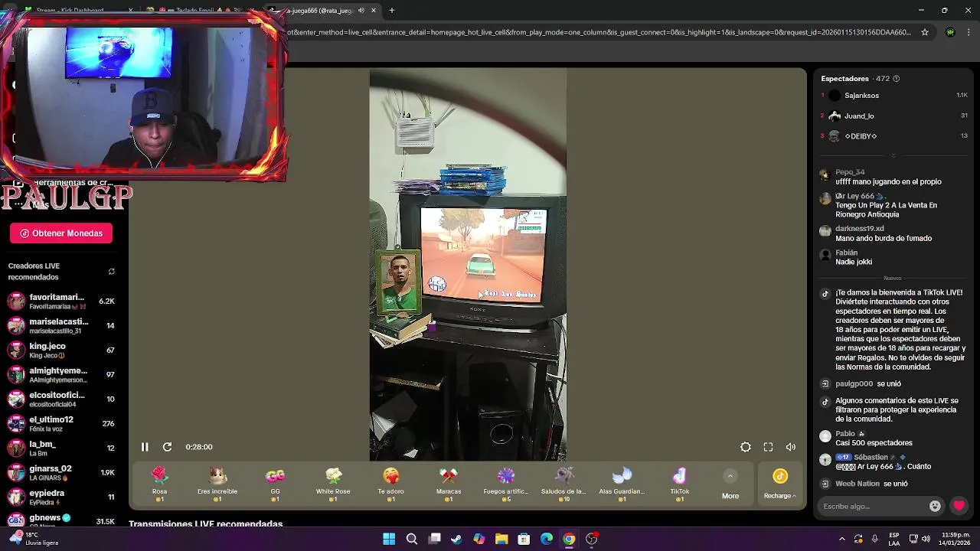
Task: Open Windows Start menu
Action: tap(389, 539)
